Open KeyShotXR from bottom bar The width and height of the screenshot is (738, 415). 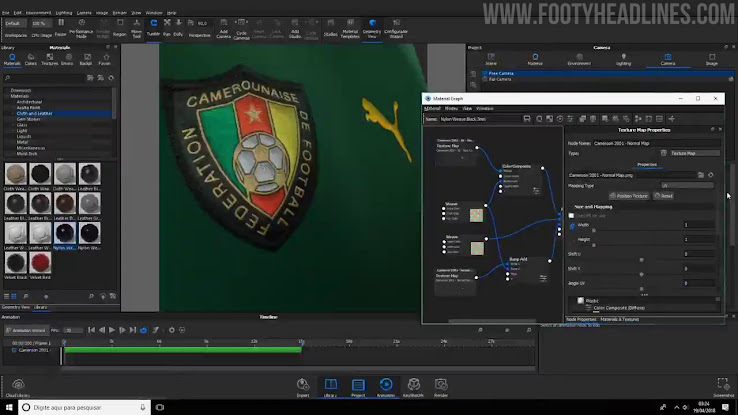point(413,387)
